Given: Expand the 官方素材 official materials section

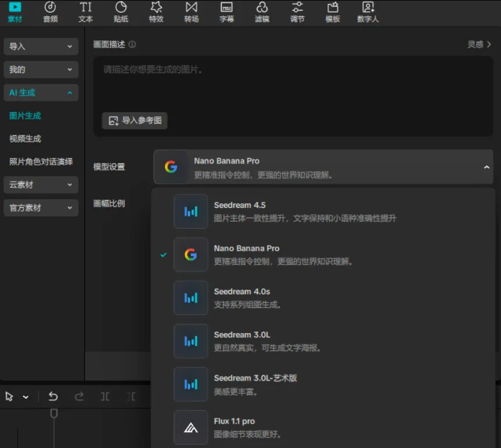Looking at the screenshot, I should coord(41,208).
